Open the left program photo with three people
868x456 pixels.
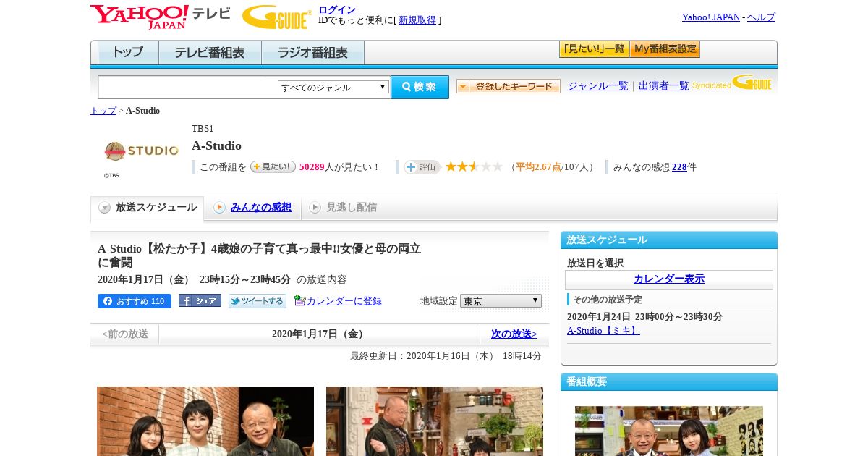pos(205,421)
